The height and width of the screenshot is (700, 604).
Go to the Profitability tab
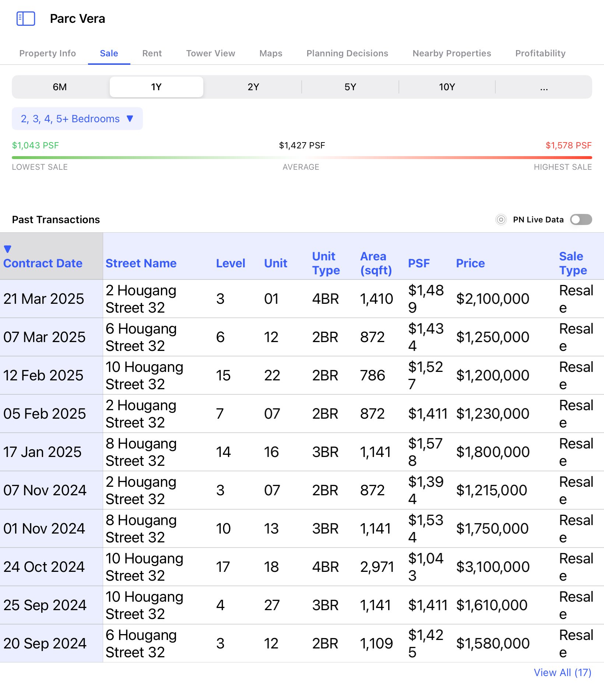pyautogui.click(x=540, y=53)
